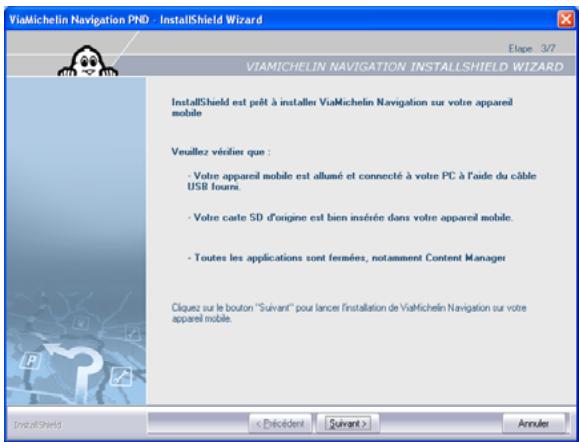
Task: Click the 'InstallShield est prêt à installer' heading
Action: tap(342, 107)
